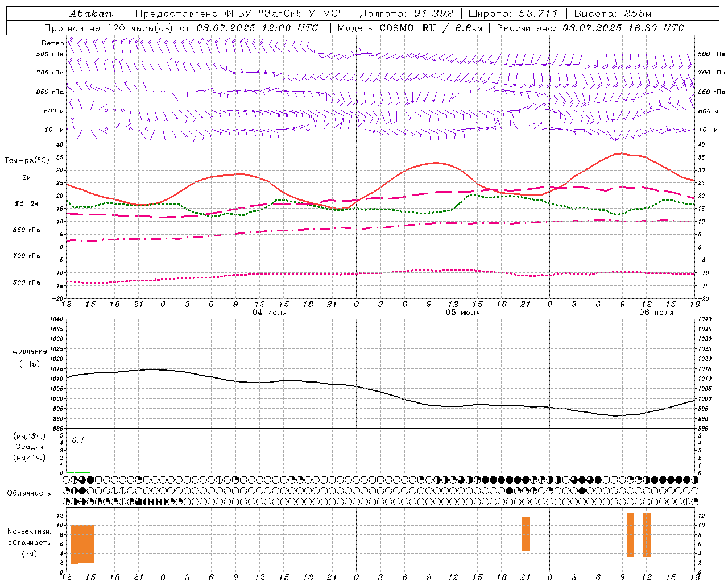Image resolution: width=728 pixels, height=582 pixels.
Task: Click the Тем-ра(°C) axis label
Action: [x=27, y=161]
